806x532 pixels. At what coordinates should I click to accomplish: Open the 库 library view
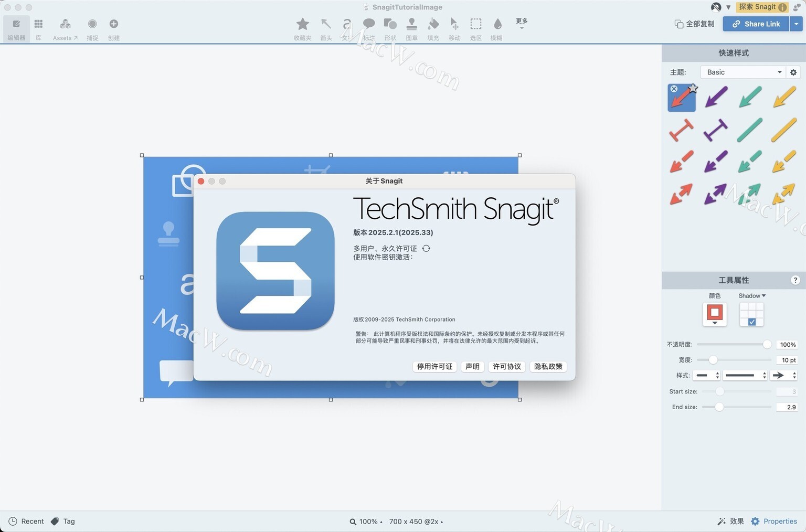38,28
